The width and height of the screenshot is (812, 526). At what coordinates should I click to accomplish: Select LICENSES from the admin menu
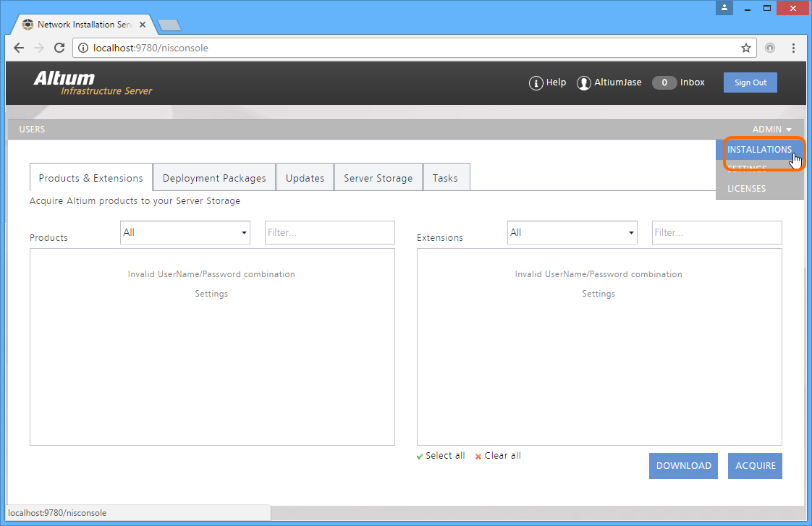point(746,189)
